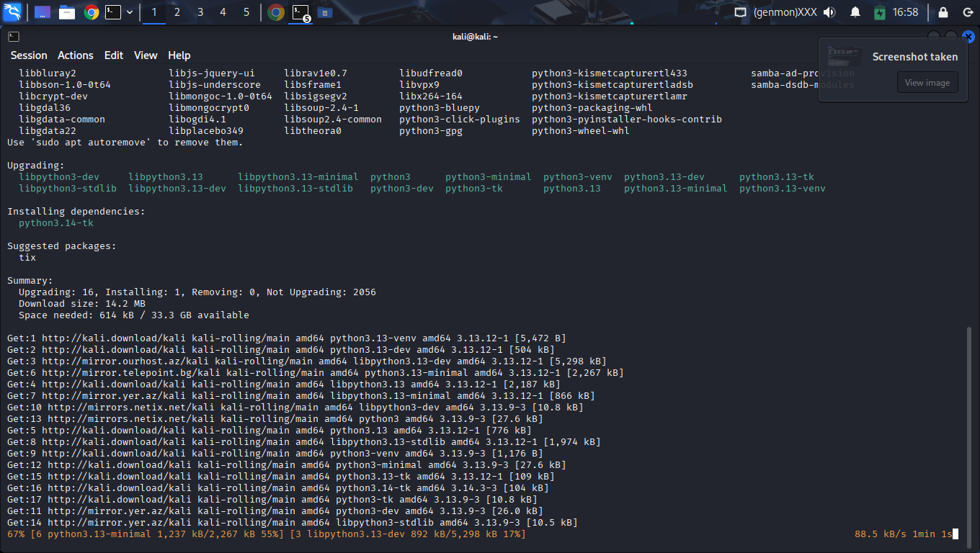Image resolution: width=980 pixels, height=553 pixels.
Task: Click the volume speaker icon
Action: (x=829, y=12)
